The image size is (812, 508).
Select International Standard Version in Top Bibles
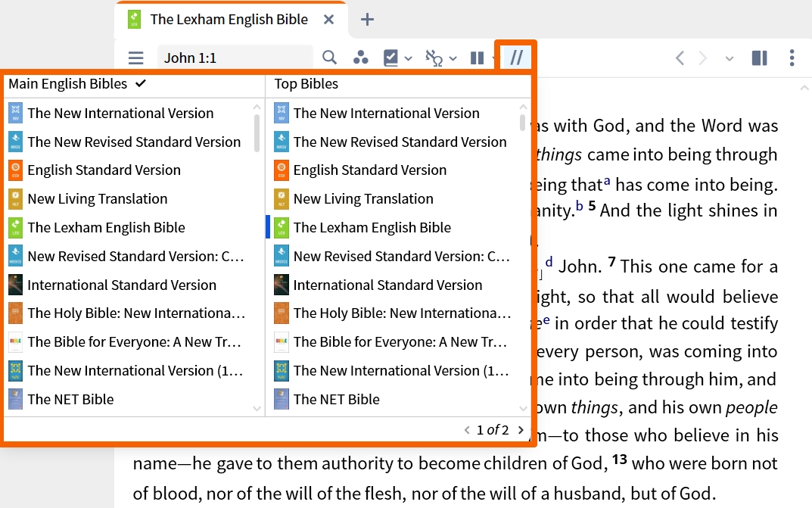coord(394,285)
